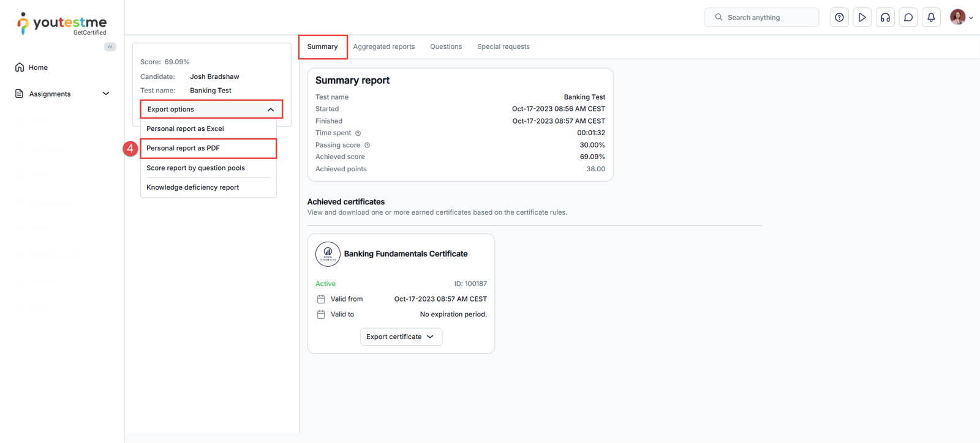This screenshot has width=980, height=443.
Task: Navigate to Home in sidebar
Action: (37, 67)
